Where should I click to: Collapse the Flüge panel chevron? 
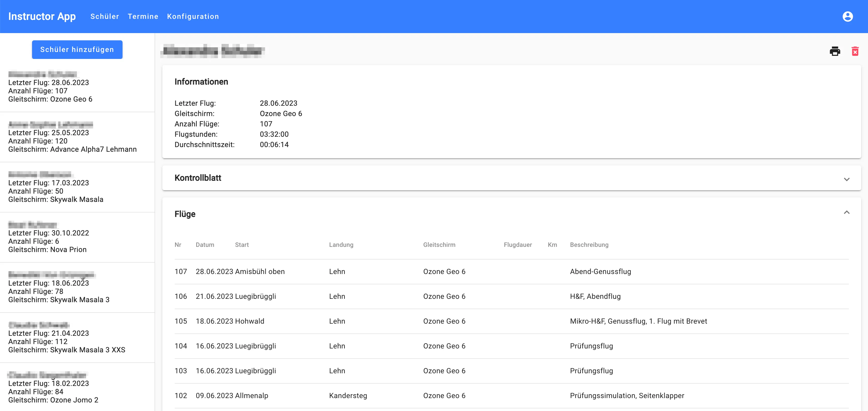pos(847,212)
